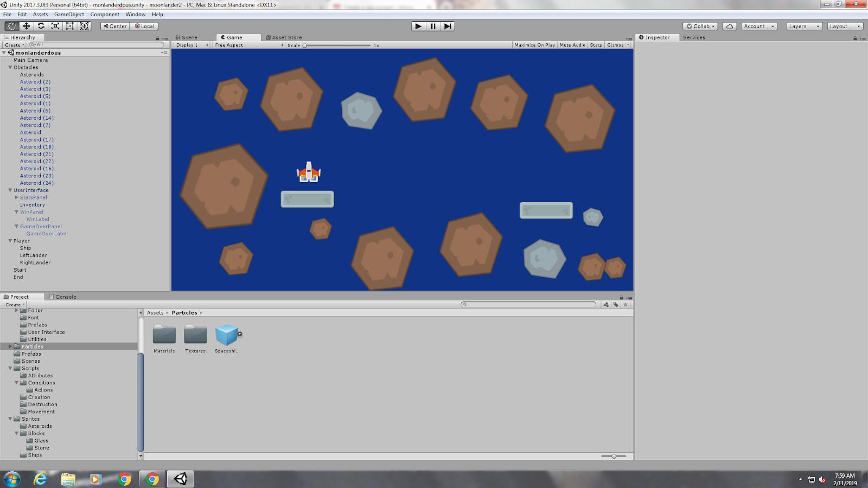Select the Hand tool in the toolbar
868x488 pixels.
[x=11, y=26]
